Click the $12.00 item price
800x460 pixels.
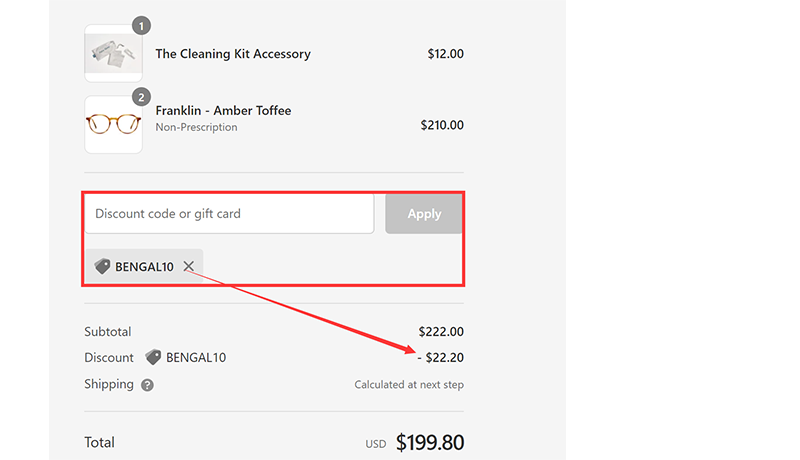(x=445, y=54)
